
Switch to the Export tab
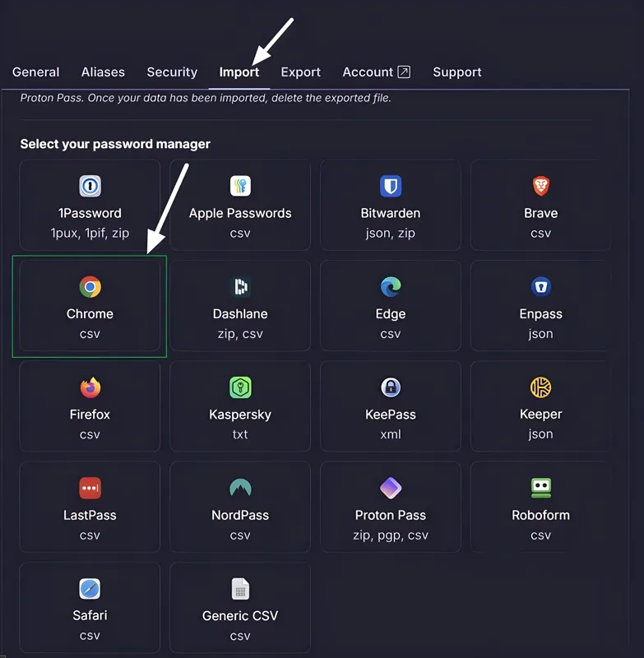pyautogui.click(x=300, y=72)
